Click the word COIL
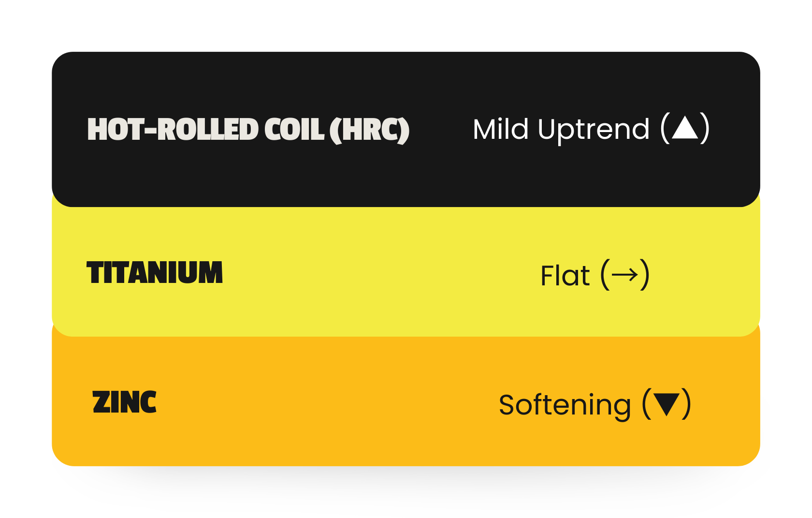The image size is (812, 518). tap(294, 130)
